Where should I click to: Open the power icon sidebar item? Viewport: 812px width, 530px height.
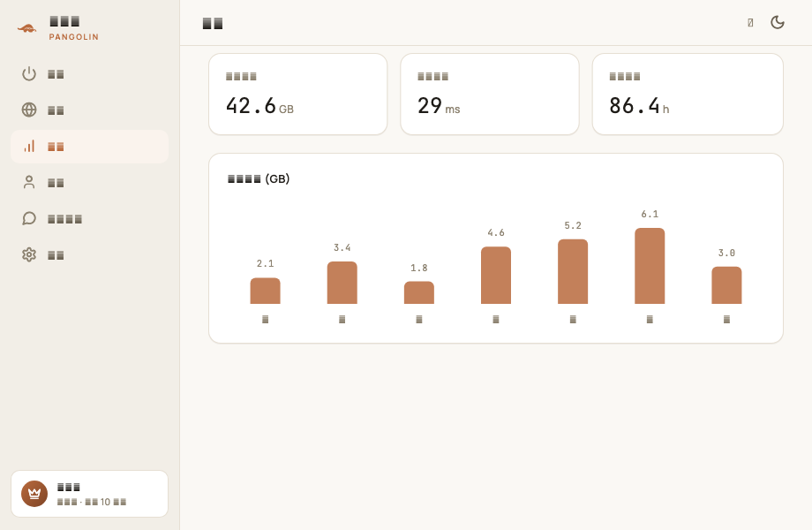[x=90, y=74]
